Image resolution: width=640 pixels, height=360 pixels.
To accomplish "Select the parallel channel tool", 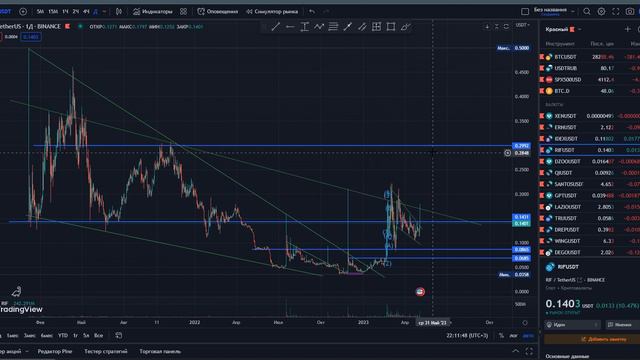I will pos(362,27).
